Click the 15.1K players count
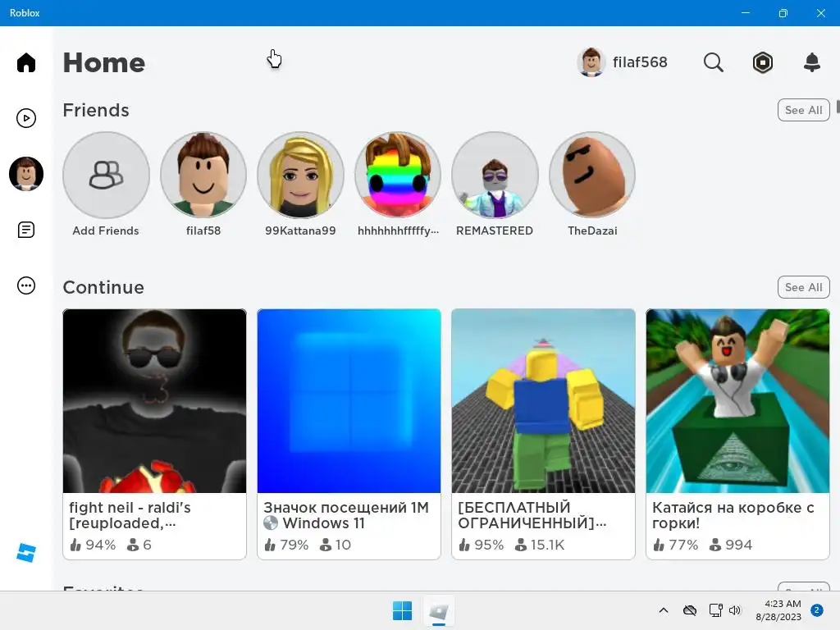 (547, 545)
